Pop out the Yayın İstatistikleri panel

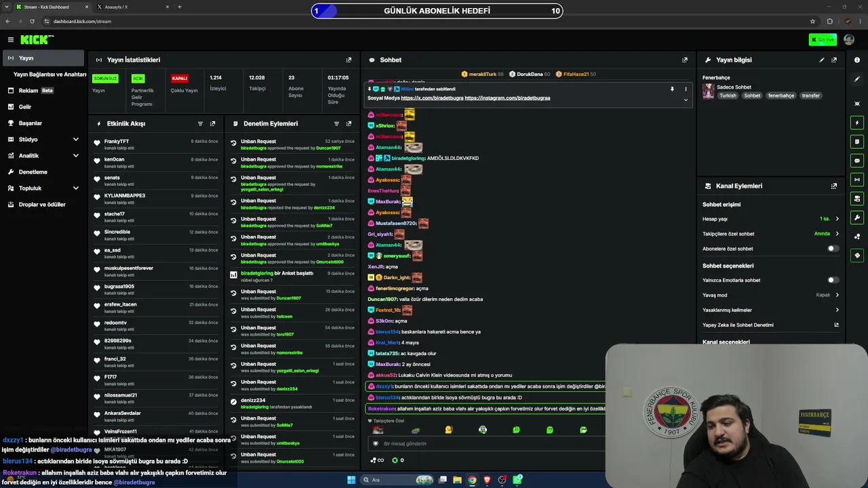pos(349,60)
